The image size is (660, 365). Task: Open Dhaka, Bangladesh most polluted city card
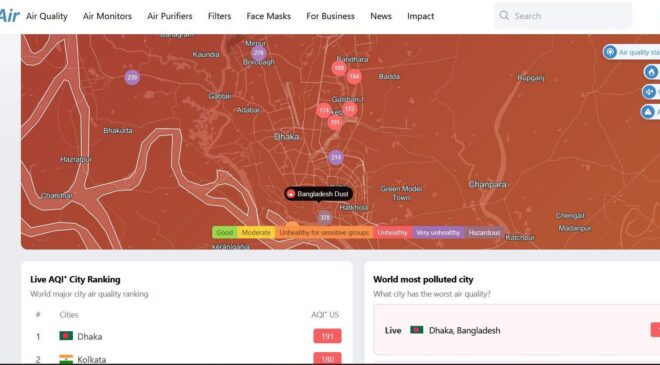click(516, 330)
